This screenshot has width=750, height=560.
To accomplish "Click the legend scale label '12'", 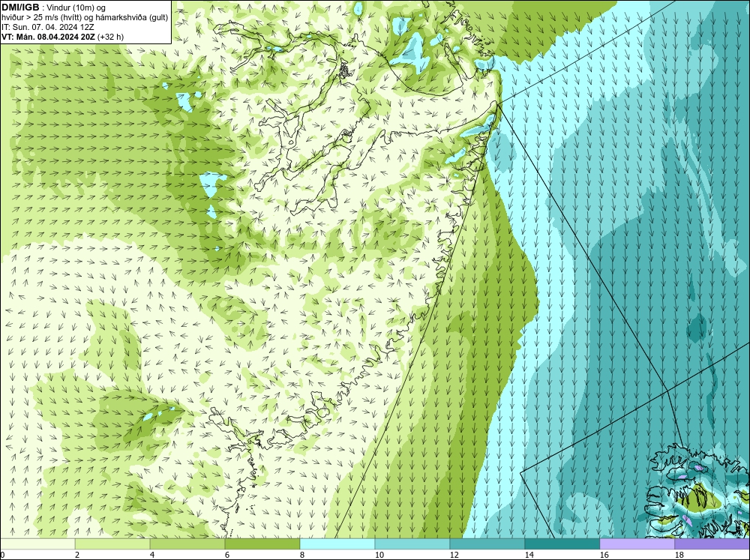I will click(454, 555).
